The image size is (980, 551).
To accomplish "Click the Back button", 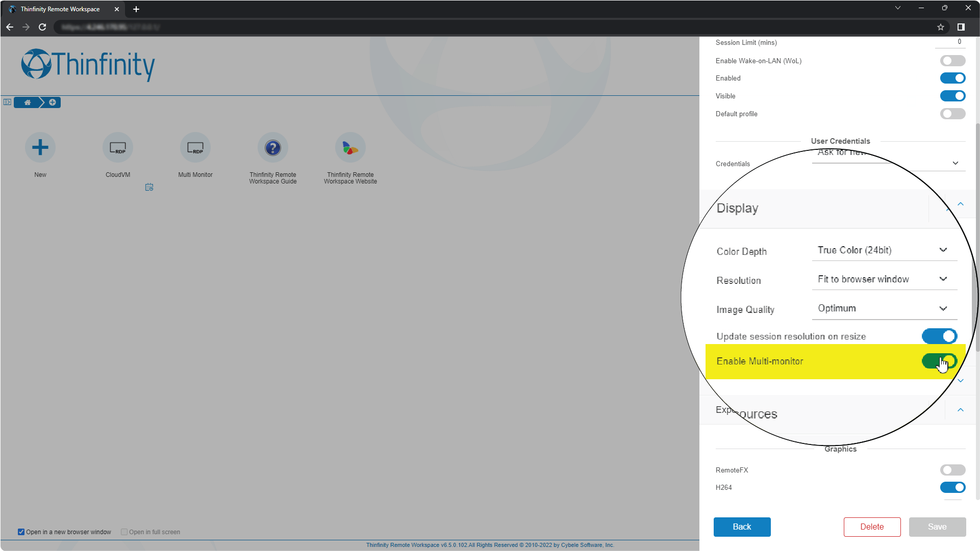I will (742, 527).
